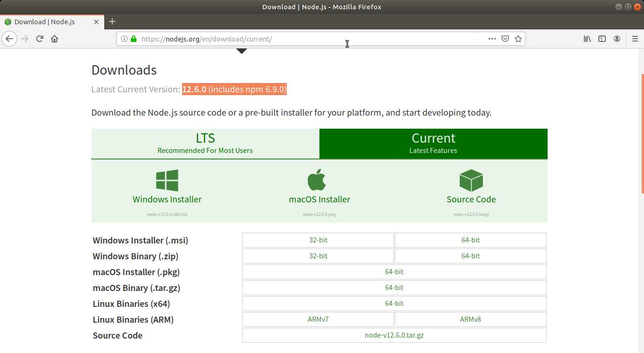Click the "Linux Binaries (ARM)" row label
The image size is (644, 353).
point(133,320)
